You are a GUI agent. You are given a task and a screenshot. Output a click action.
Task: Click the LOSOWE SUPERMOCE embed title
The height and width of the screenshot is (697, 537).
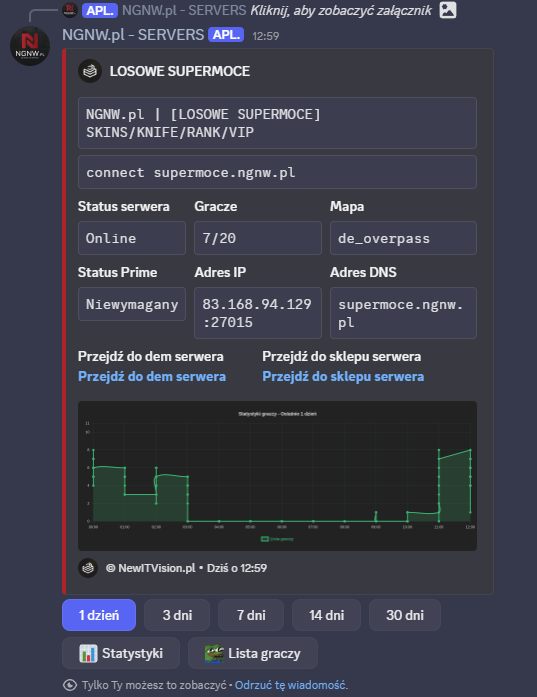(x=180, y=71)
